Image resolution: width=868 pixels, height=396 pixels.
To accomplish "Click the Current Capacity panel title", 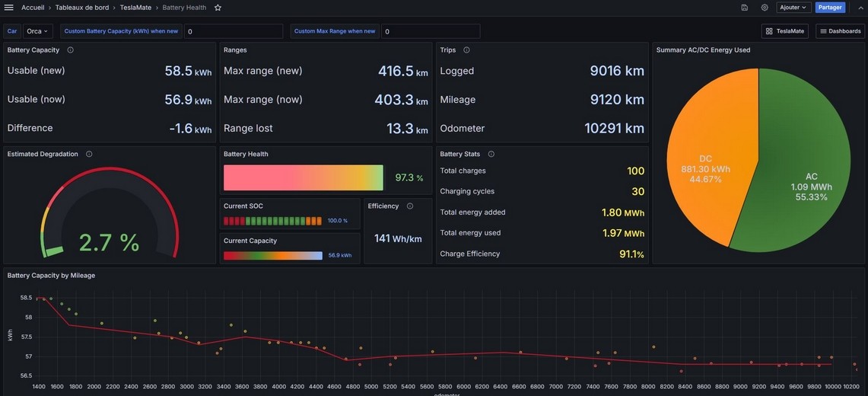I will pyautogui.click(x=250, y=241).
